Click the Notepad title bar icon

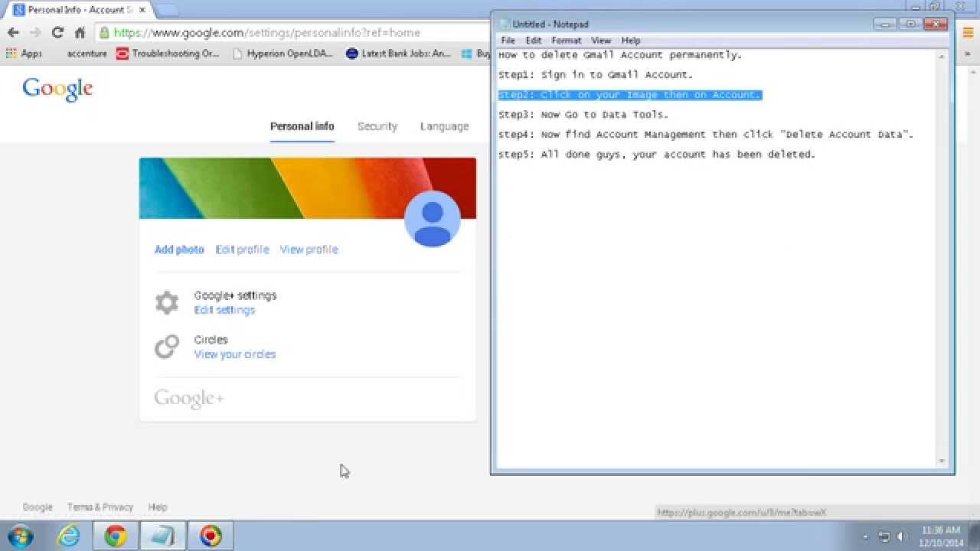505,24
